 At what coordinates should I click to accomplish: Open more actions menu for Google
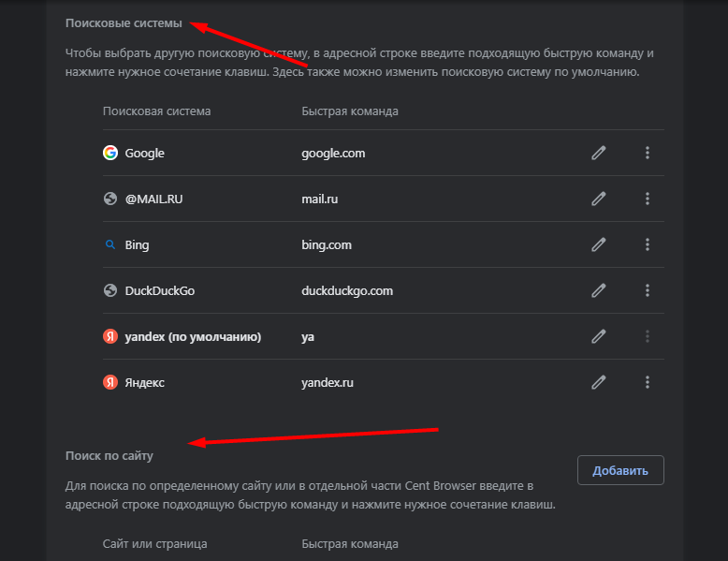(648, 153)
